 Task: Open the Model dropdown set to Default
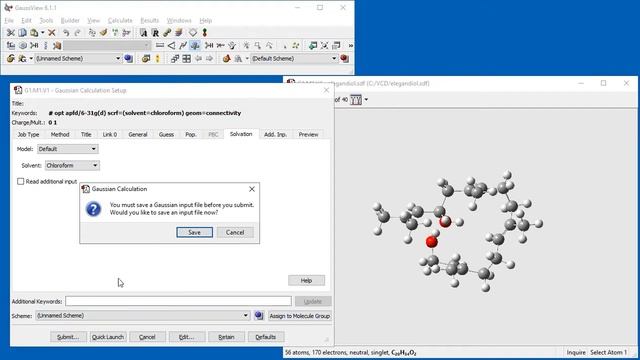(x=68, y=149)
